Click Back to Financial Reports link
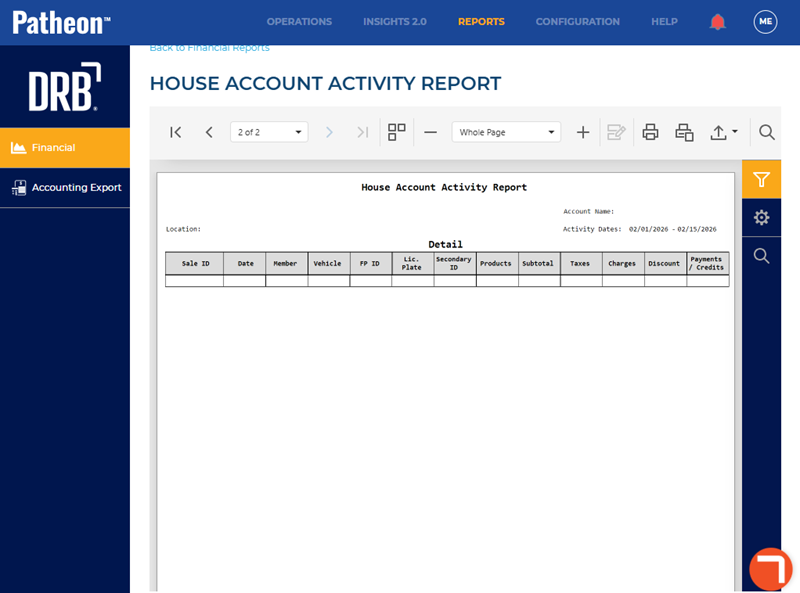 point(209,47)
